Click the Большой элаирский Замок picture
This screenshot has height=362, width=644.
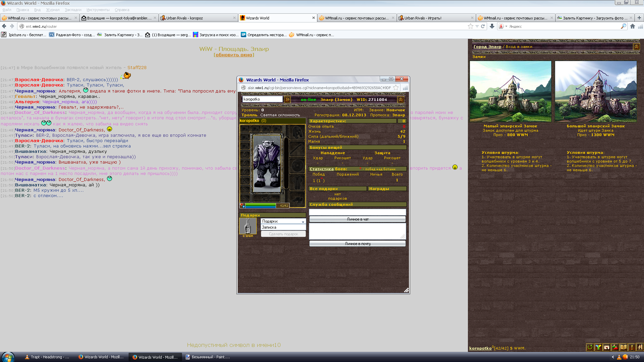click(596, 92)
